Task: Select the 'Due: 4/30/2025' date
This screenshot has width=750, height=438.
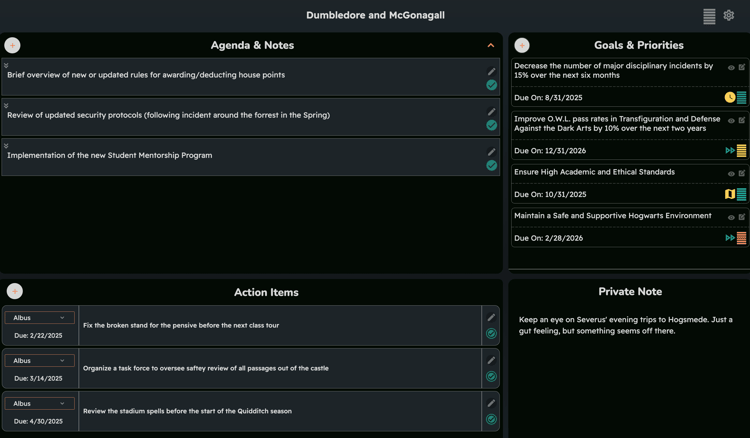Action: [38, 421]
